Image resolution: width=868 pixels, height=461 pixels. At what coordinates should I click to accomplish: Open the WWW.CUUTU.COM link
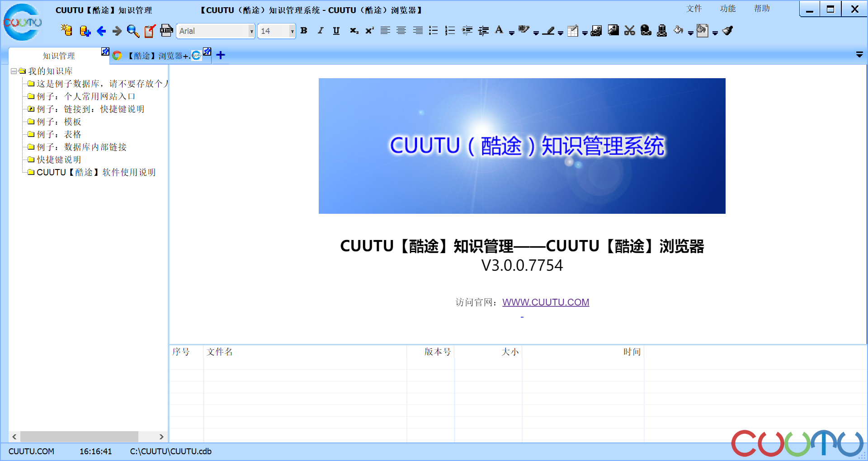pyautogui.click(x=546, y=302)
